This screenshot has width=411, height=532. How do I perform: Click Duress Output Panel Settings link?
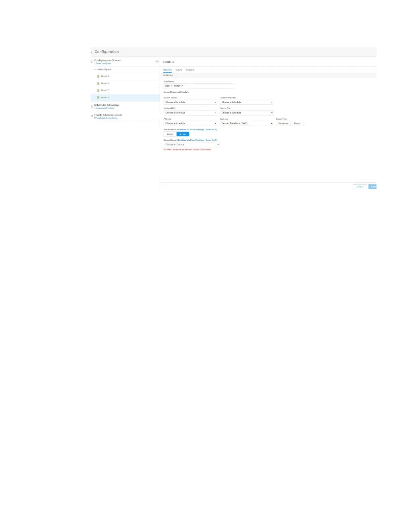pyautogui.click(x=197, y=140)
